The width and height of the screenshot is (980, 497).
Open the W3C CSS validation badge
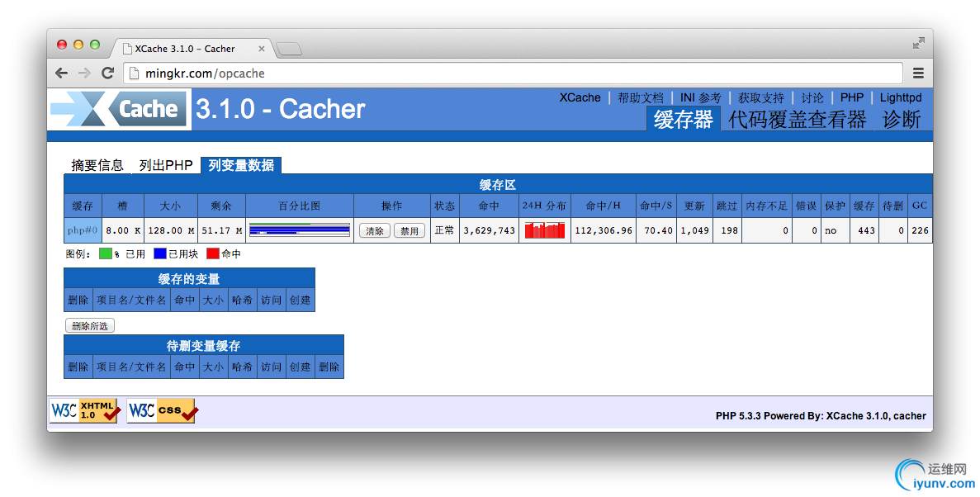[x=163, y=411]
